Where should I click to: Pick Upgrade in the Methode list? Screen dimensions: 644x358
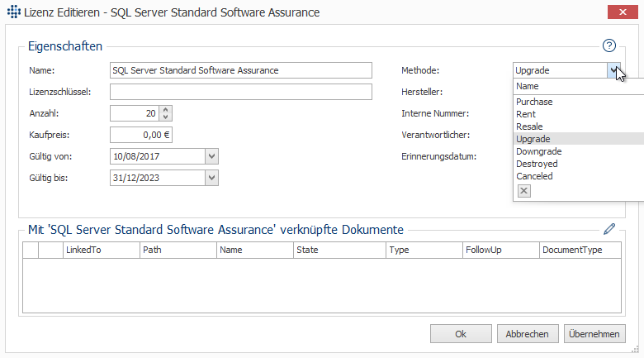point(578,139)
